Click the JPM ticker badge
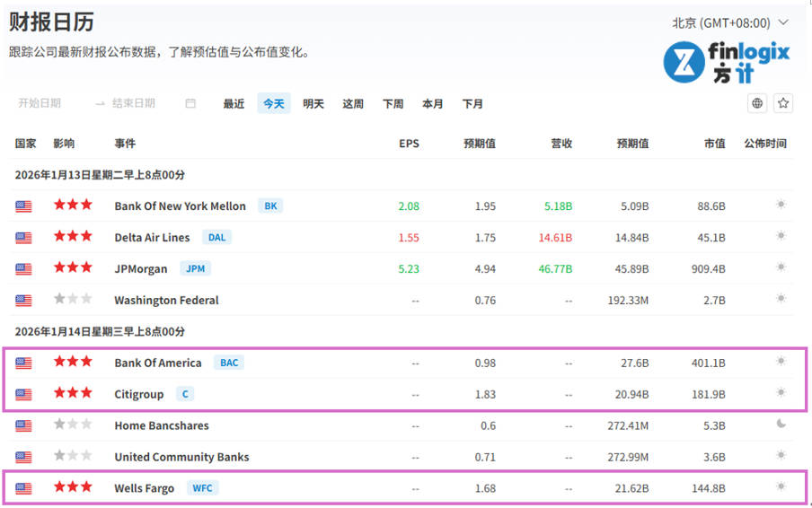Image resolution: width=812 pixels, height=508 pixels. 194,268
